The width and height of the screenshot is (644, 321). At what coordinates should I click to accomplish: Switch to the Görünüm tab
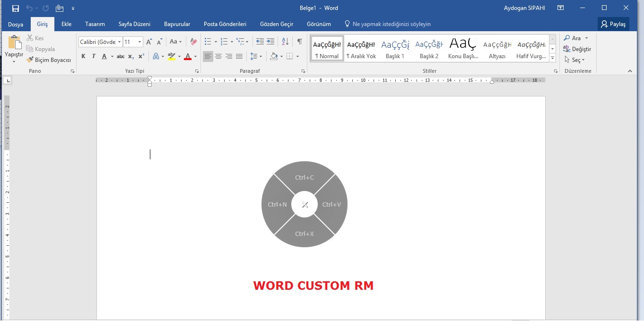319,24
